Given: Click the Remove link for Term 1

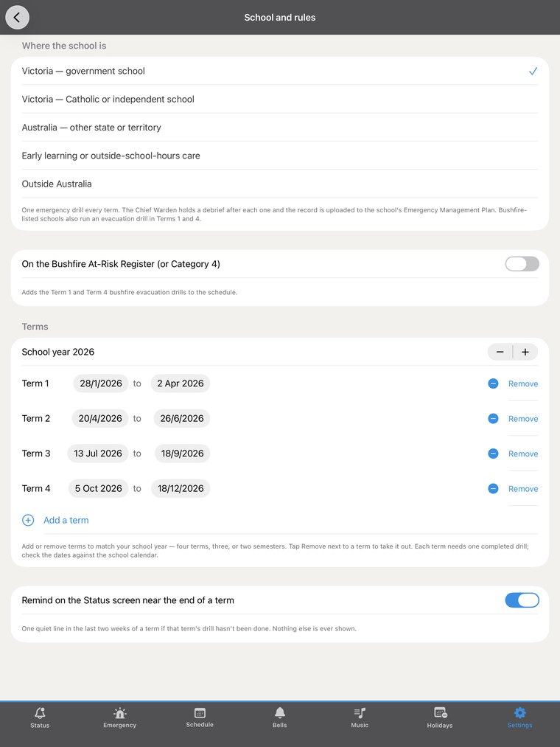Looking at the screenshot, I should [523, 384].
